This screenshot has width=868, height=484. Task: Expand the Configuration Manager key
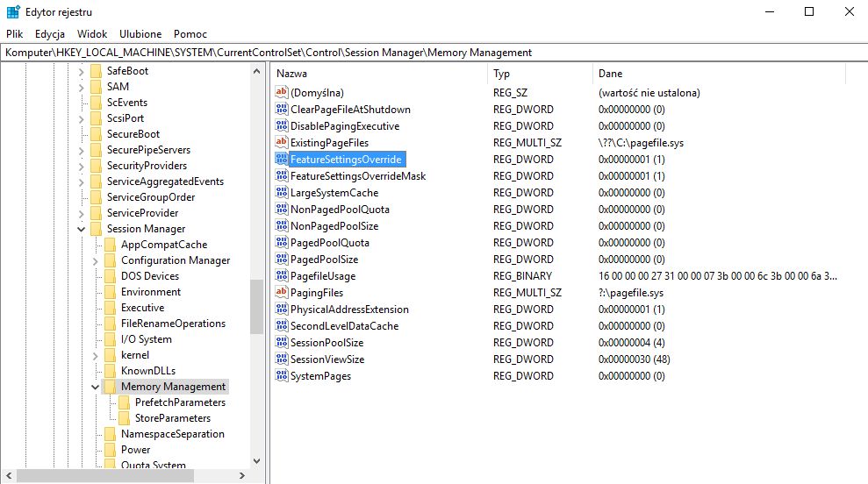tap(95, 260)
